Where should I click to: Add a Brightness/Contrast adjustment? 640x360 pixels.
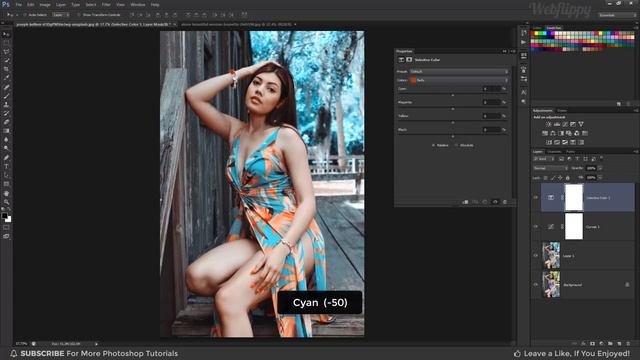click(x=548, y=124)
